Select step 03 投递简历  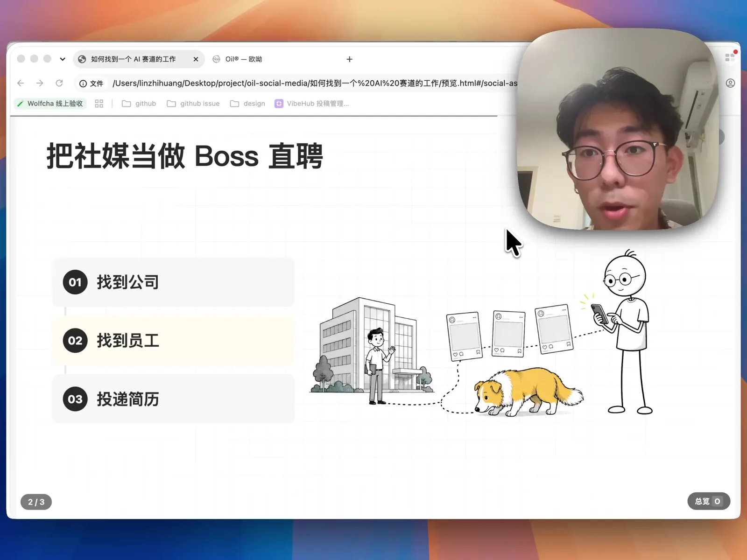(x=174, y=399)
